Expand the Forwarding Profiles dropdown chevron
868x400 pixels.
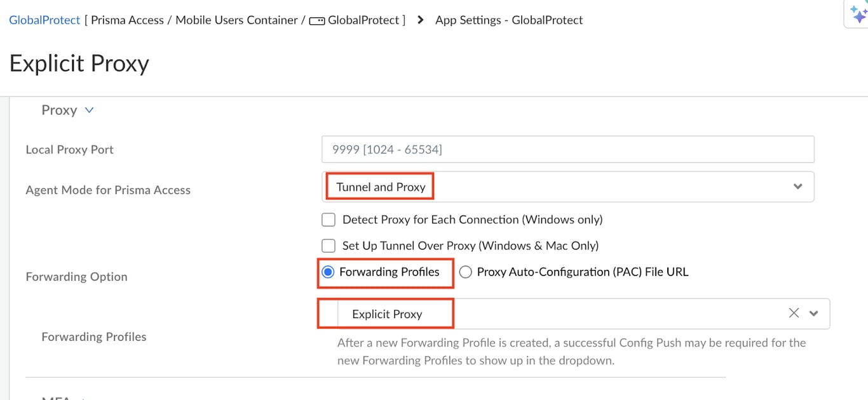tap(813, 313)
